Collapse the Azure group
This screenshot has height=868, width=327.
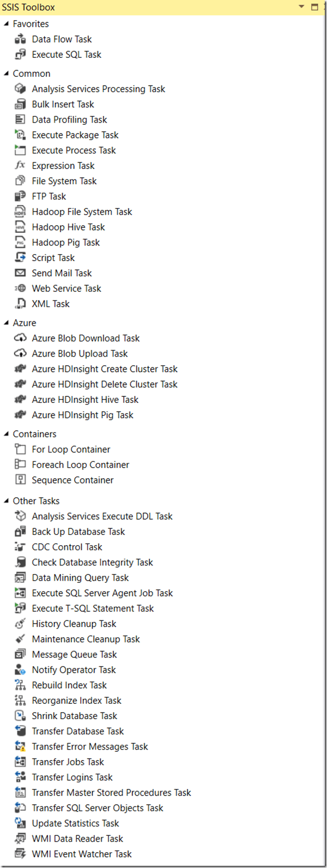pos(6,323)
